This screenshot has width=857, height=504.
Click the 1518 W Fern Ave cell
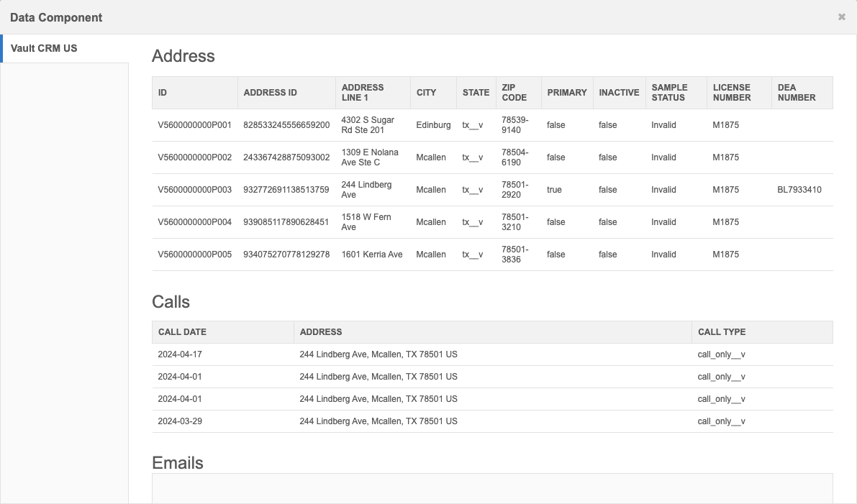(366, 222)
